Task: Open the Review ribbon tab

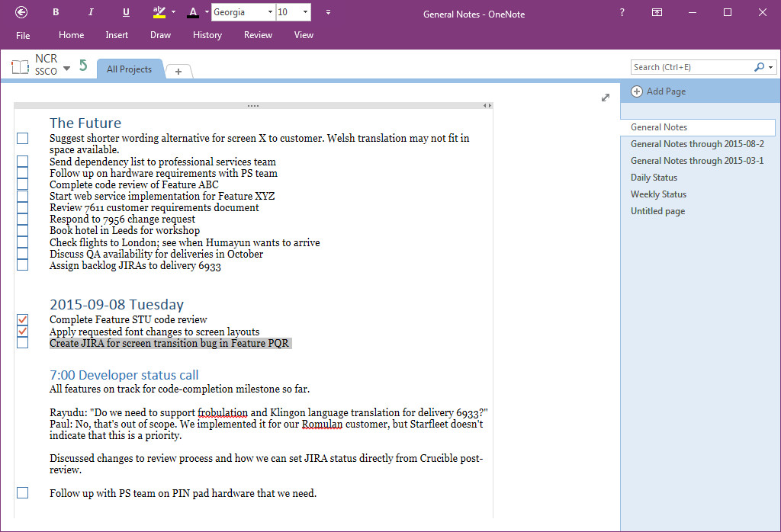Action: click(258, 35)
